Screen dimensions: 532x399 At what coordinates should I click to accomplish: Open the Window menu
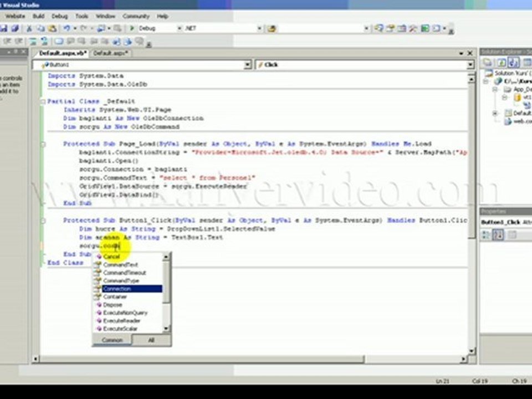105,16
